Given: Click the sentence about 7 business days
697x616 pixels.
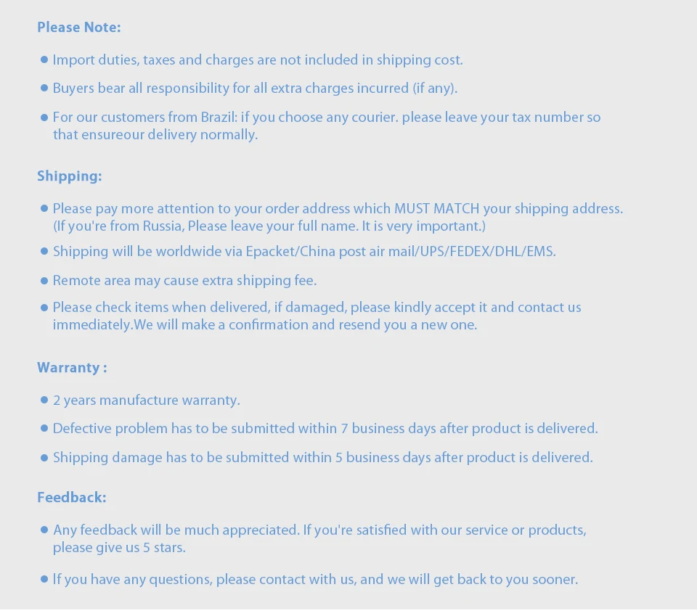Looking at the screenshot, I should click(325, 429).
